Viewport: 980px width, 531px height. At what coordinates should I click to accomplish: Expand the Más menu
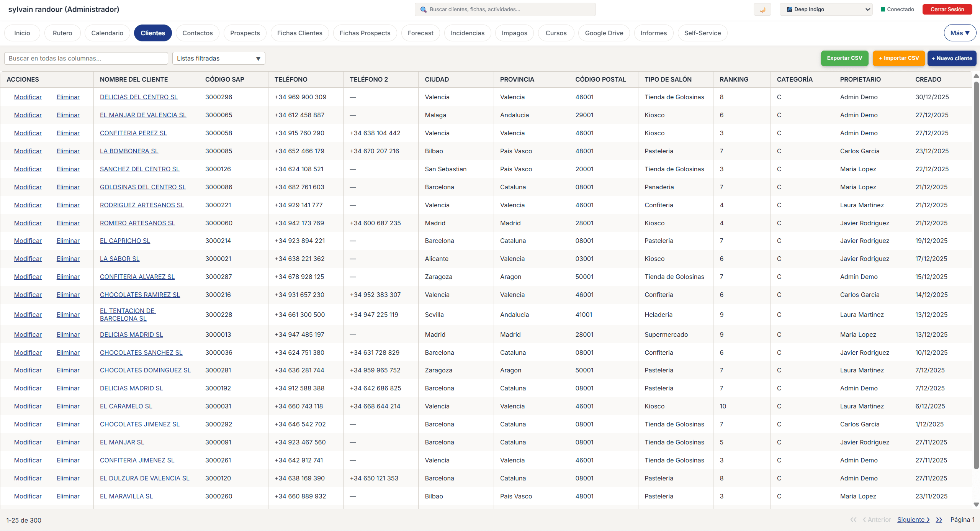click(x=959, y=33)
